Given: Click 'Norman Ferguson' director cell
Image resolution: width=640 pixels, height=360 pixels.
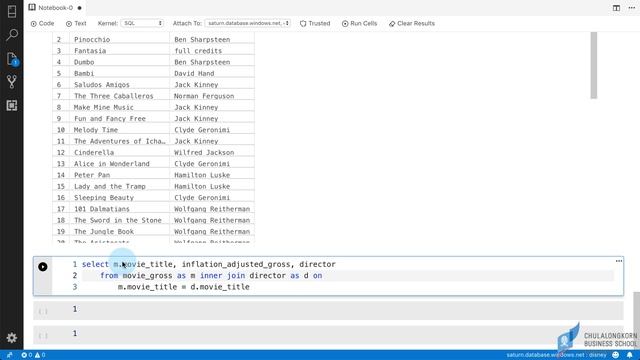Looking at the screenshot, I should click(204, 96).
